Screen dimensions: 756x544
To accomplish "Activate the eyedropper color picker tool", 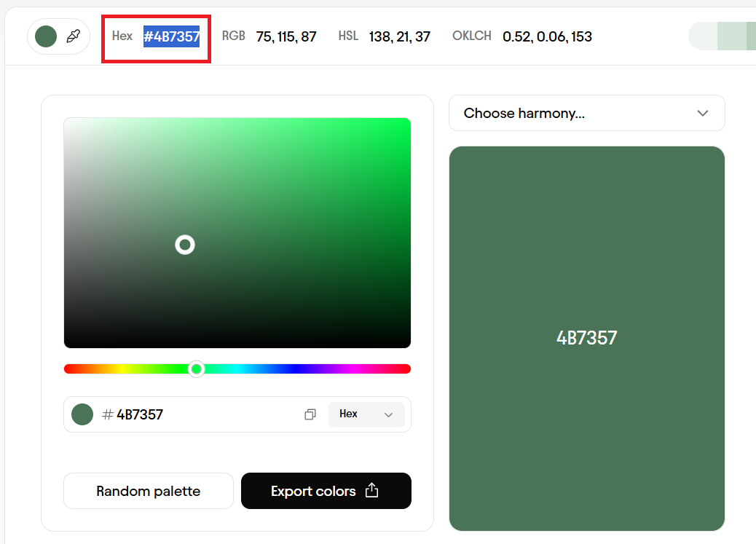I will tap(73, 36).
